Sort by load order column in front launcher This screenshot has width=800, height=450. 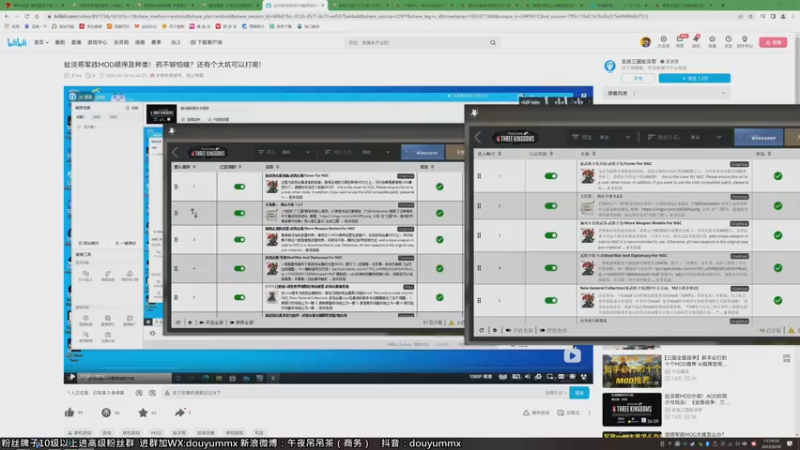click(x=489, y=154)
